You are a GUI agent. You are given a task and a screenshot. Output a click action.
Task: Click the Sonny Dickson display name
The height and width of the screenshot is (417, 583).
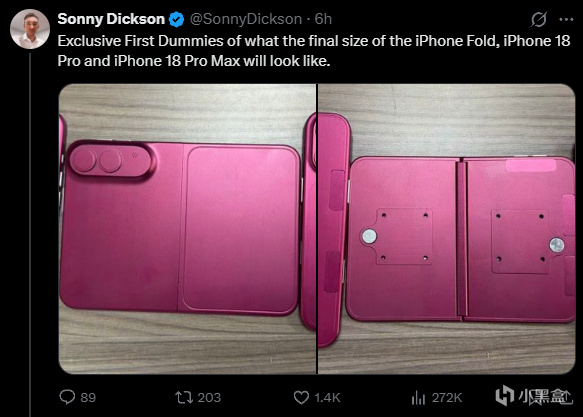[111, 19]
